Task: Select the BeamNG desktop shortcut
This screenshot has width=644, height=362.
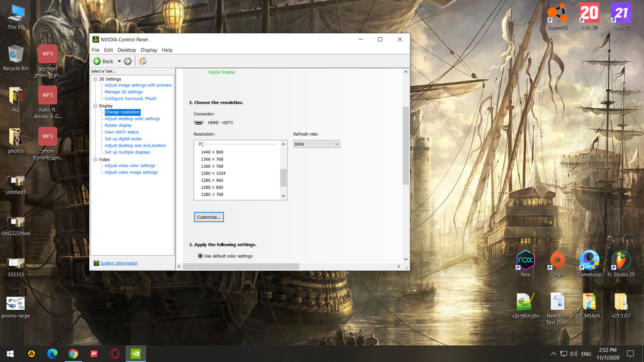Action: click(557, 17)
